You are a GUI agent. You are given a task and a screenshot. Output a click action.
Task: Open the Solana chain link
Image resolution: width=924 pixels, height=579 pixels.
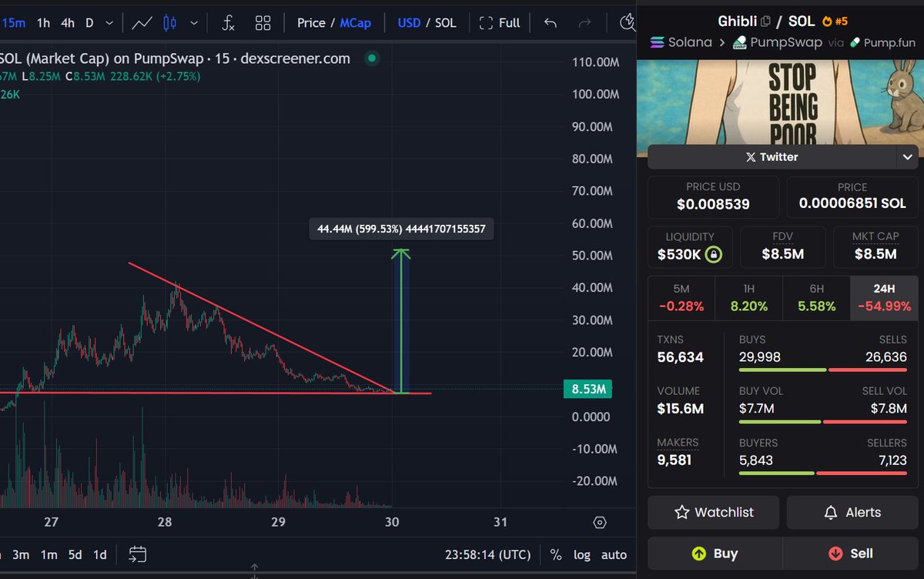[x=681, y=42]
